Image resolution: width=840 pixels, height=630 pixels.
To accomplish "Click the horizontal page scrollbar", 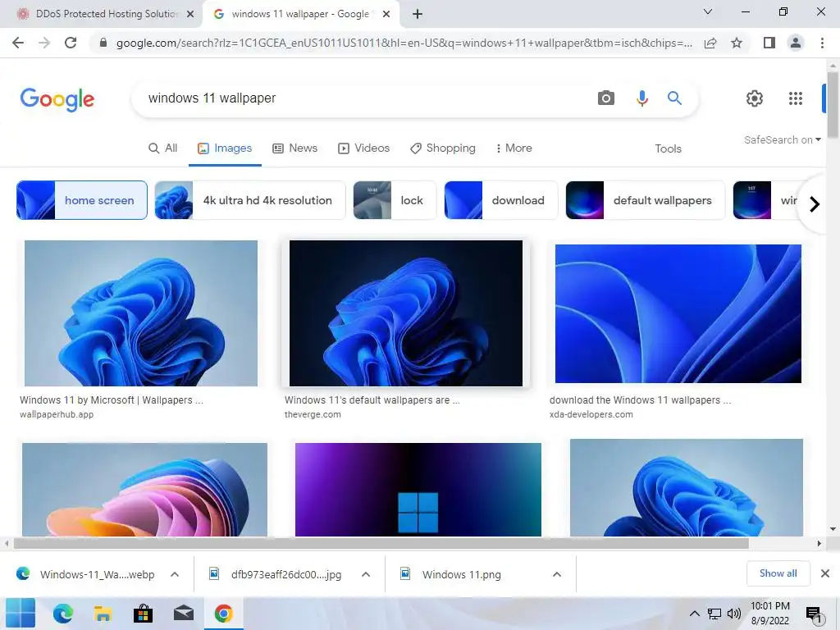I will (x=381, y=543).
